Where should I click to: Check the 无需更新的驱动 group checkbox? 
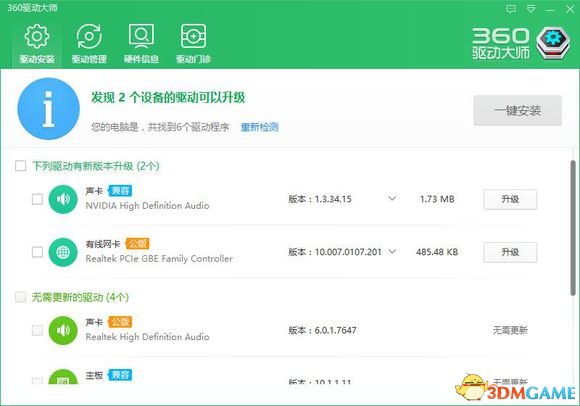(21, 297)
